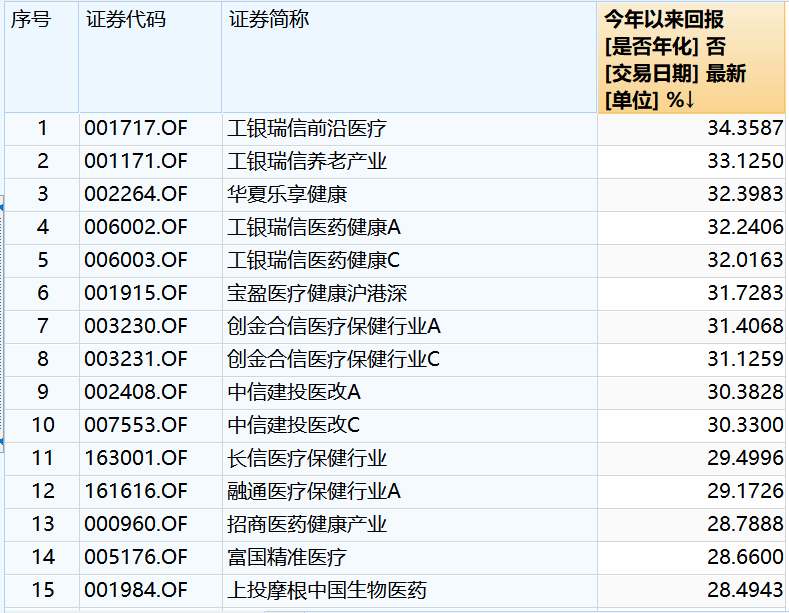Sort by 今年以来回报 column header

pyautogui.click(x=691, y=58)
